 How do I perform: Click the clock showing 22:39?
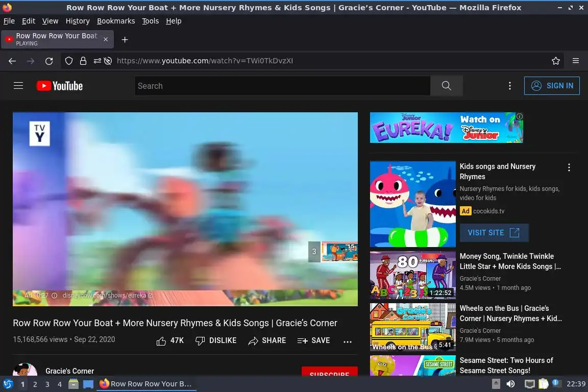pos(576,384)
